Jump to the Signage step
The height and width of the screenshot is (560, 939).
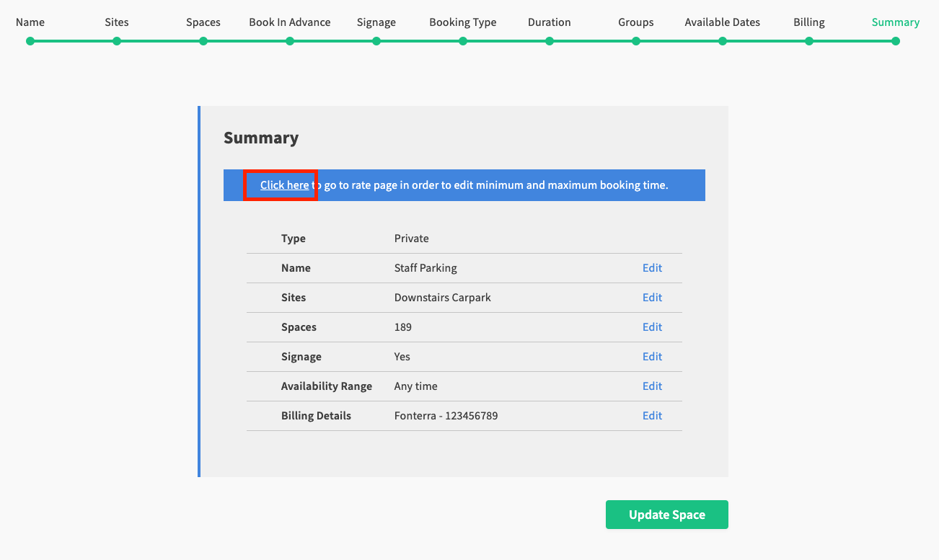(376, 22)
